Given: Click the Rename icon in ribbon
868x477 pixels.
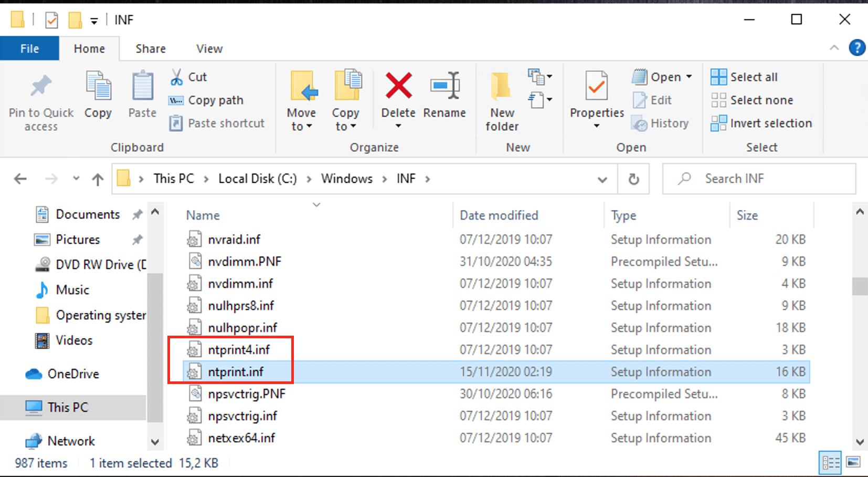Looking at the screenshot, I should 444,86.
